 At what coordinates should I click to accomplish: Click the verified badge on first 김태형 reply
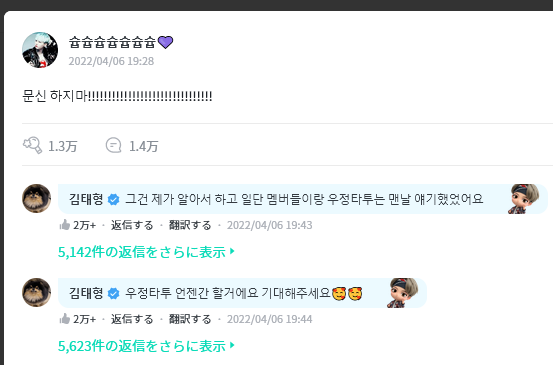pyautogui.click(x=114, y=199)
